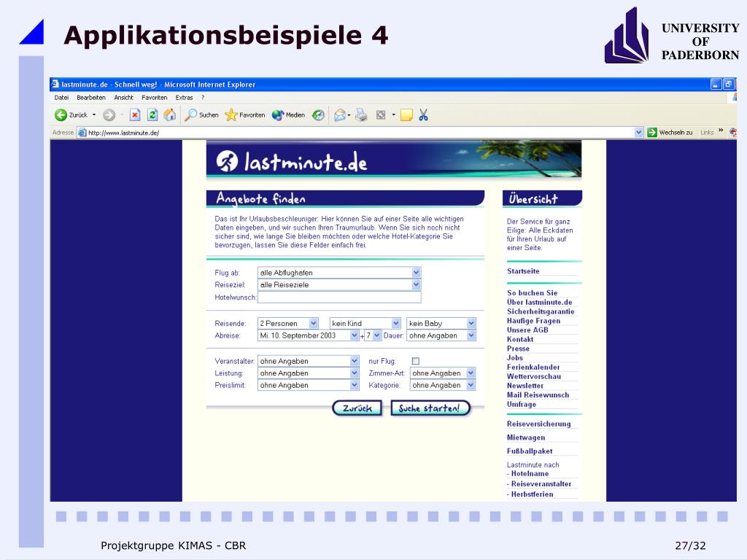
Task: Open the Unsere AGB link
Action: pyautogui.click(x=527, y=330)
